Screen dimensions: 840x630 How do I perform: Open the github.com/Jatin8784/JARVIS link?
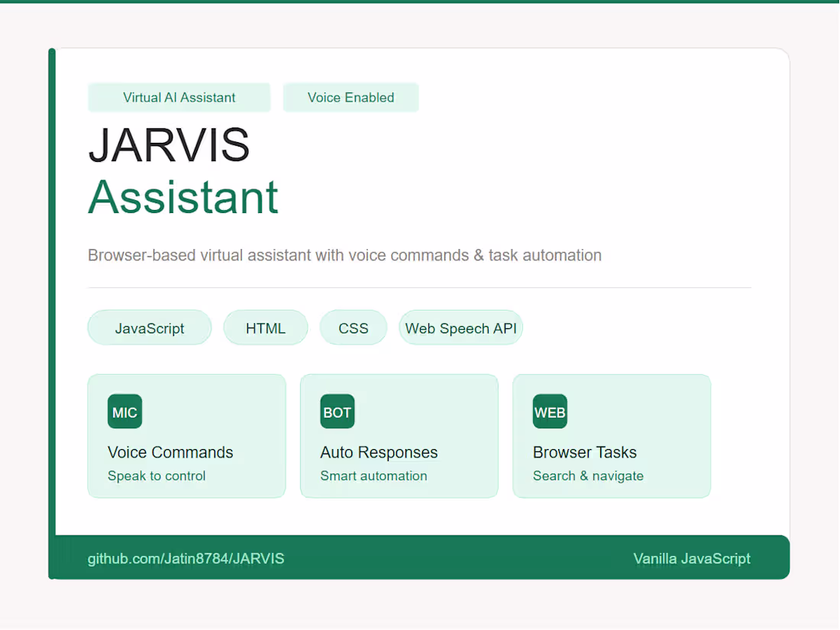point(186,559)
